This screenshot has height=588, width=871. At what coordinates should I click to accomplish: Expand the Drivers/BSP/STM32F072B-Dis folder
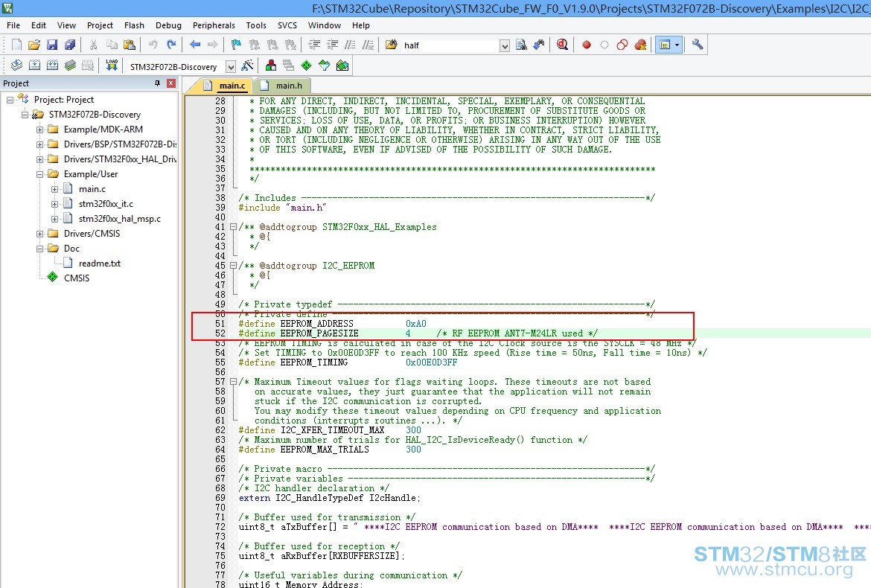pyautogui.click(x=39, y=144)
